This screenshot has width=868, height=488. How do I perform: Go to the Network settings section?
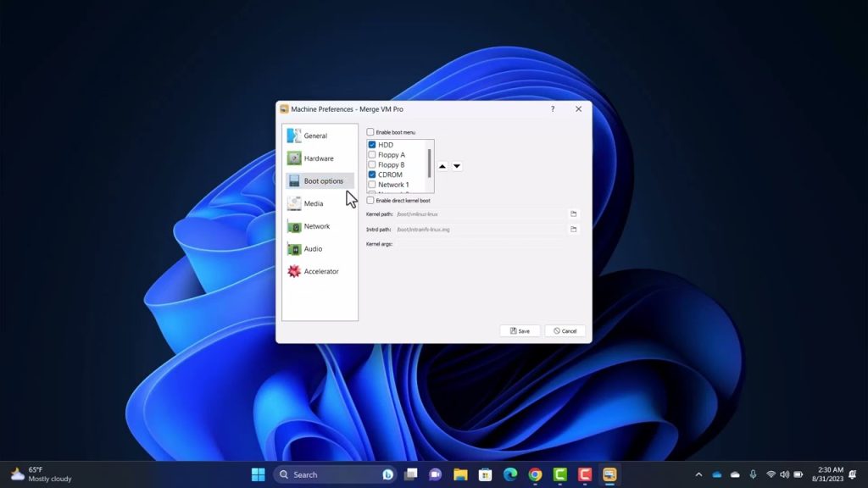pyautogui.click(x=316, y=226)
